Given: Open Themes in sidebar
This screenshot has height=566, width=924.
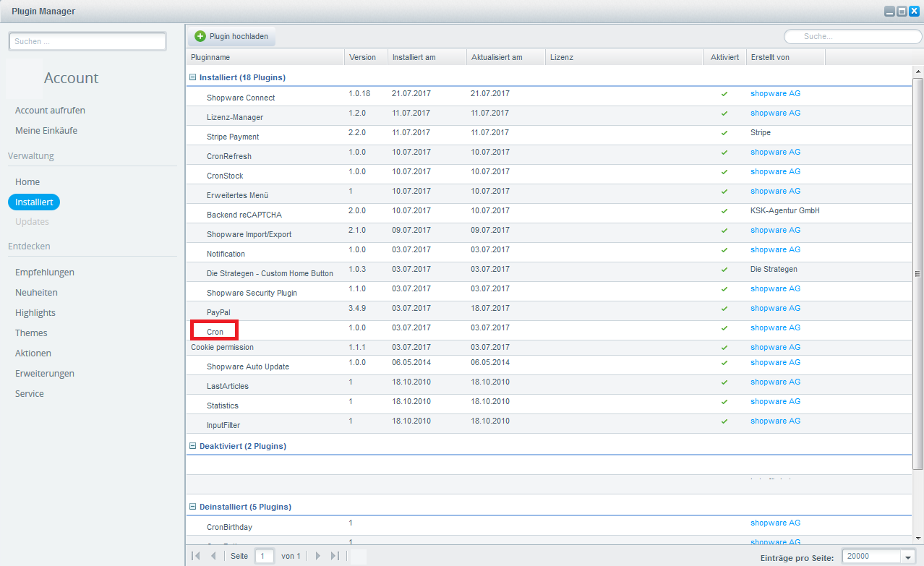Looking at the screenshot, I should click(31, 333).
